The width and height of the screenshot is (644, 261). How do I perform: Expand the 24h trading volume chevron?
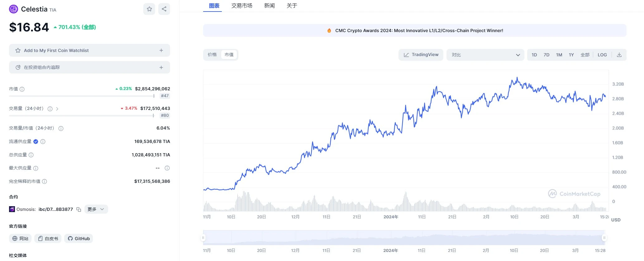coord(57,109)
